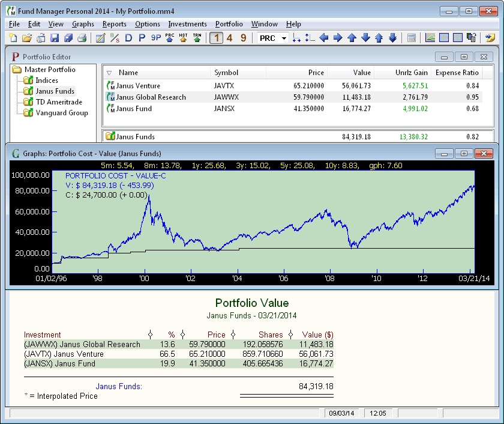Viewport: 504px width, 424px height.
Task: Toggle the 4-graph layout button
Action: (229, 38)
